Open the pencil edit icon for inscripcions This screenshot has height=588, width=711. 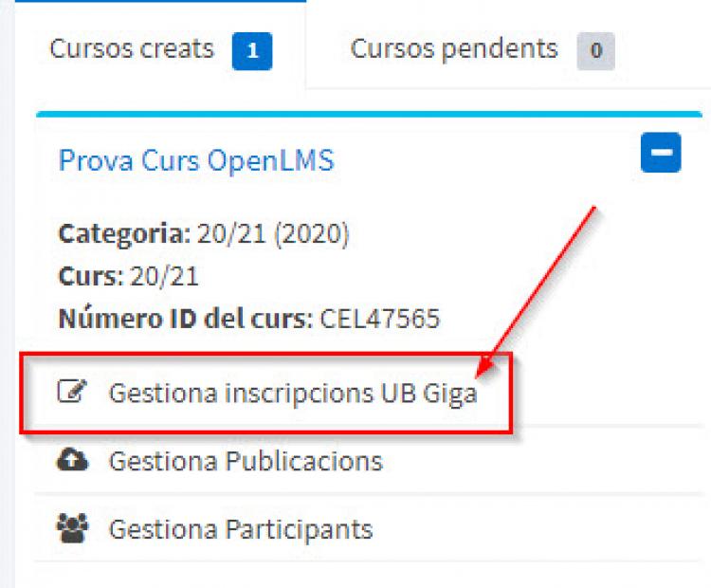[x=68, y=392]
